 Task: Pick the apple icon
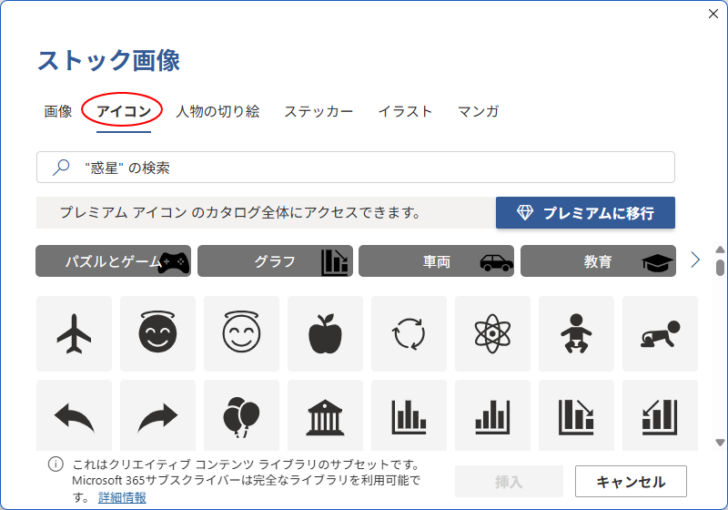[325, 333]
